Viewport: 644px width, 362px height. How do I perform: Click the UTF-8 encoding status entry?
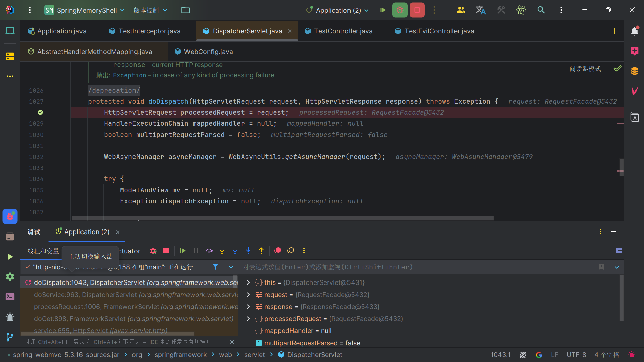click(x=576, y=355)
